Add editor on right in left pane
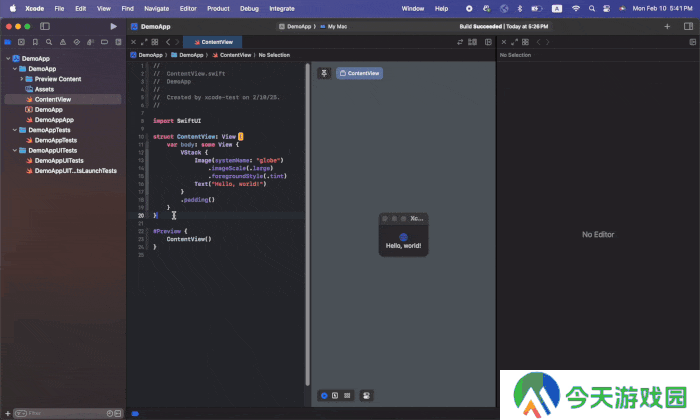This screenshot has width=700, height=420. (488, 42)
